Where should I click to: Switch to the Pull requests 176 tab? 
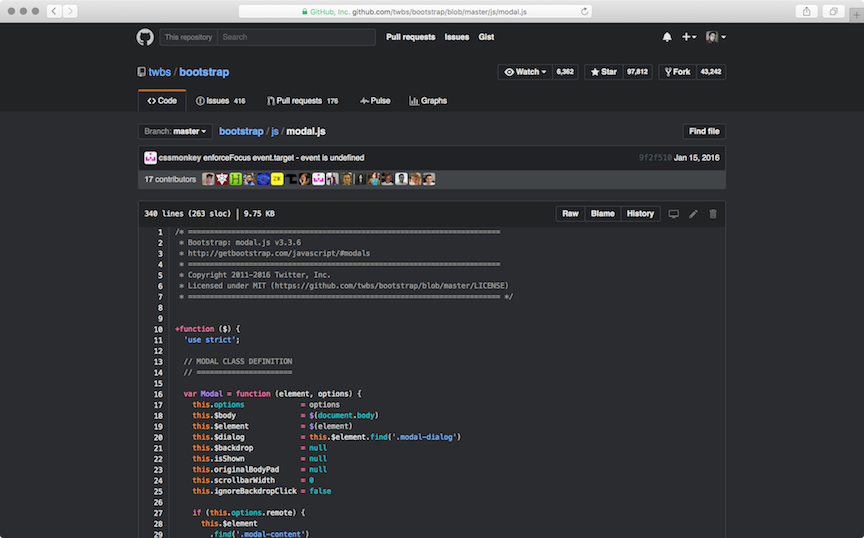pyautogui.click(x=303, y=101)
